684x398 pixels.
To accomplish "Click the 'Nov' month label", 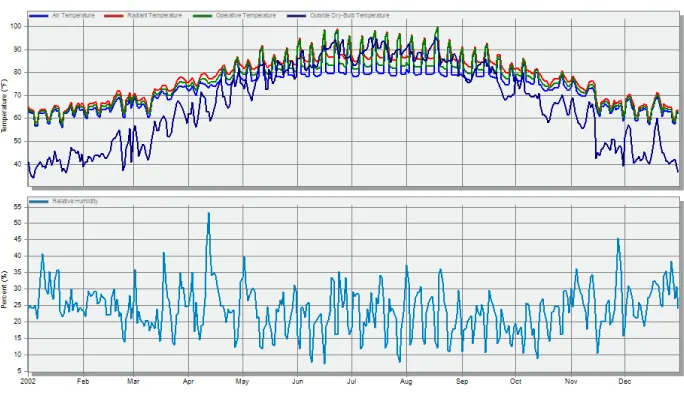I will click(571, 381).
